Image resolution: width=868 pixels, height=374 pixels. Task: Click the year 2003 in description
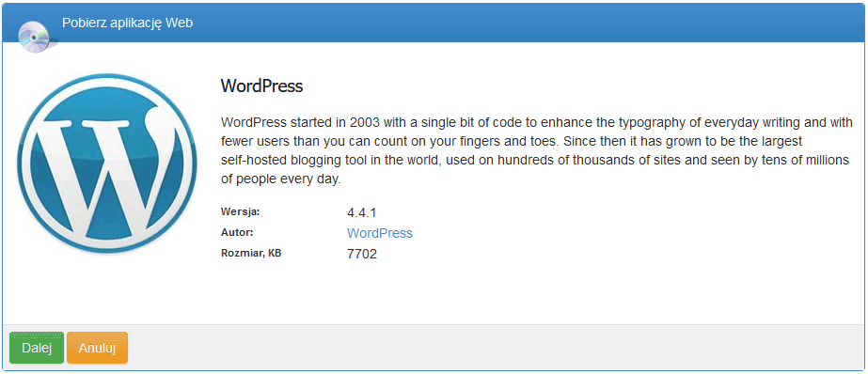click(365, 122)
